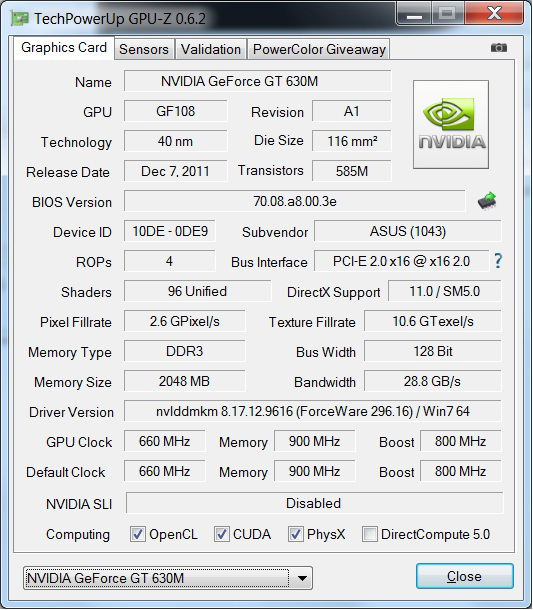Screen dimensions: 533x610
Task: Click the Bus Interface question mark
Action: [498, 261]
